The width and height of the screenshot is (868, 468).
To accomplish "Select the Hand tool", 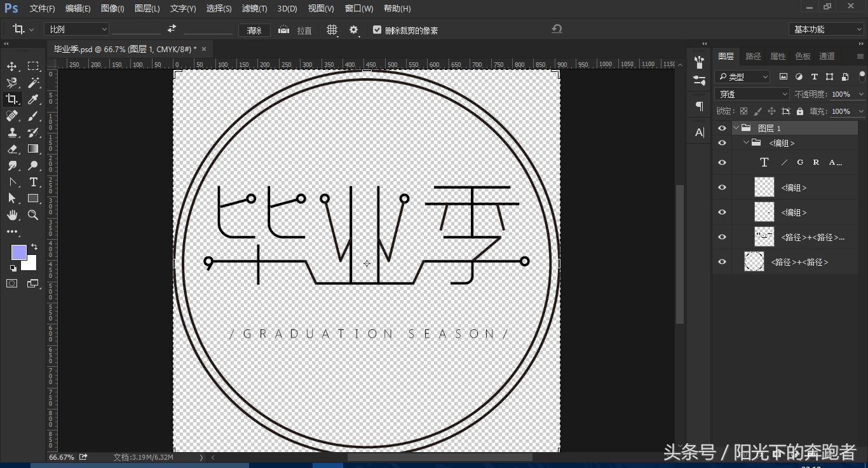I will click(x=13, y=215).
